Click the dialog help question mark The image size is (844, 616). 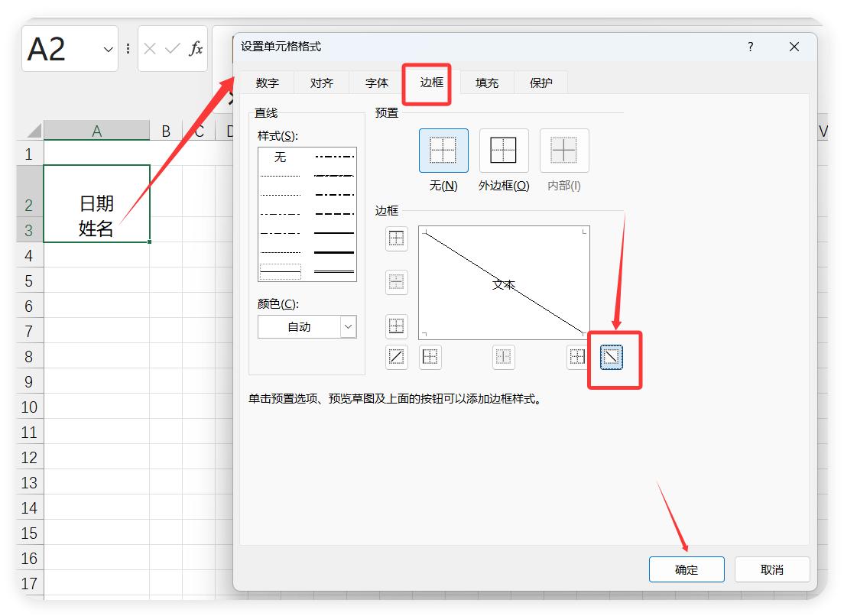750,47
